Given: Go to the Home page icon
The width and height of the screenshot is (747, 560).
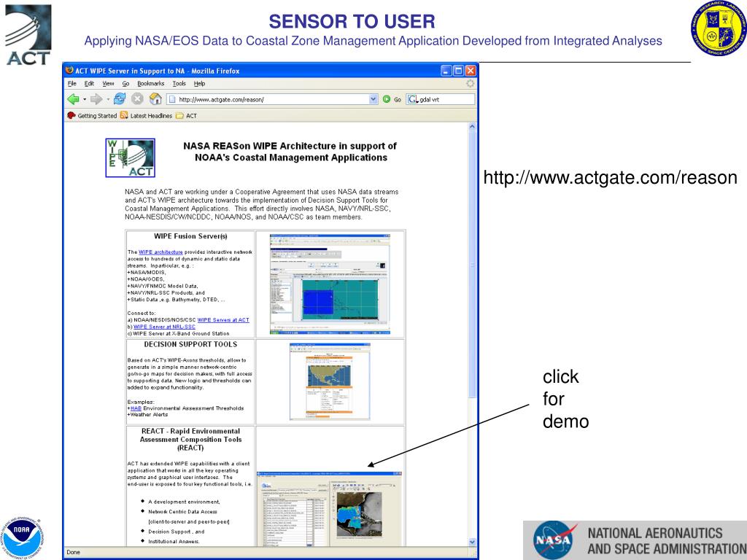Looking at the screenshot, I should point(155,99).
